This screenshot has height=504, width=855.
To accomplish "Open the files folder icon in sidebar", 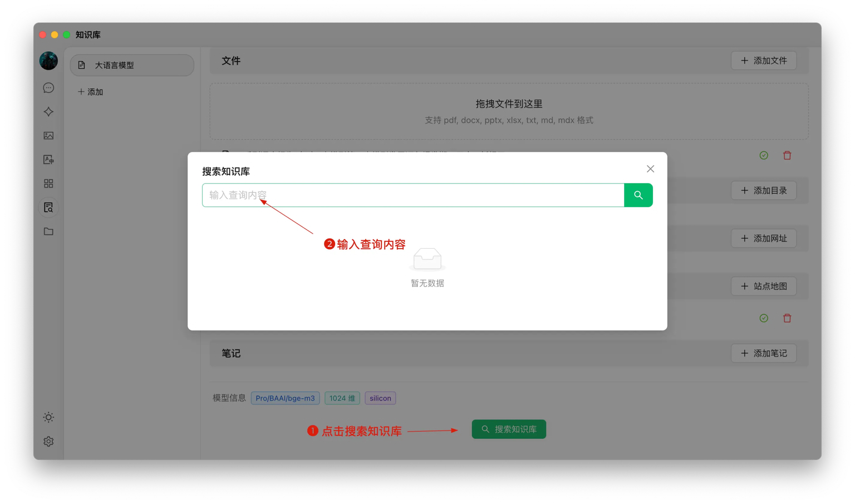I will tap(48, 231).
